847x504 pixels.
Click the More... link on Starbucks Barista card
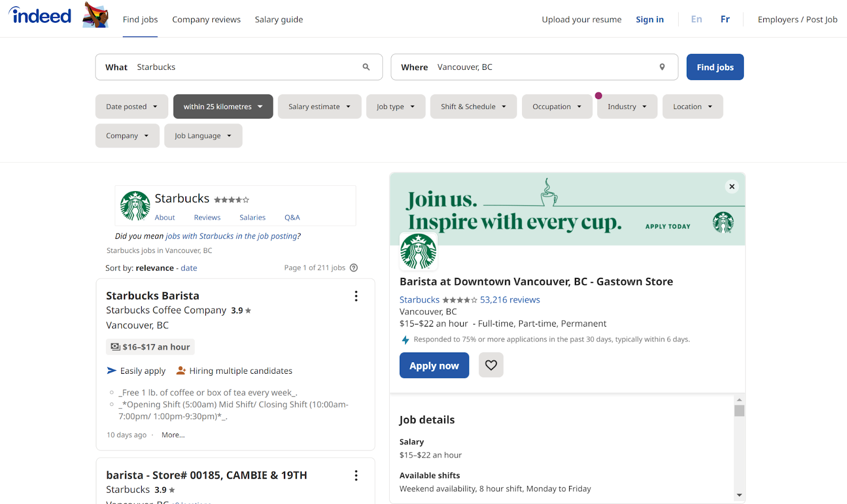pyautogui.click(x=173, y=435)
